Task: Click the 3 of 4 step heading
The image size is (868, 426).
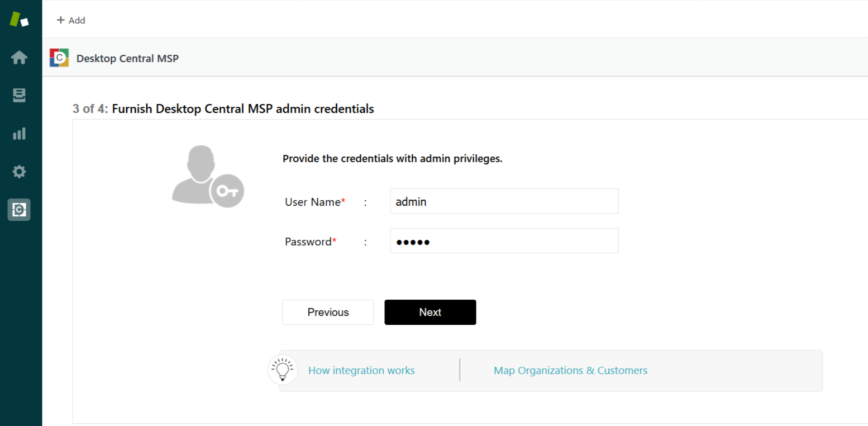Action: click(x=223, y=108)
